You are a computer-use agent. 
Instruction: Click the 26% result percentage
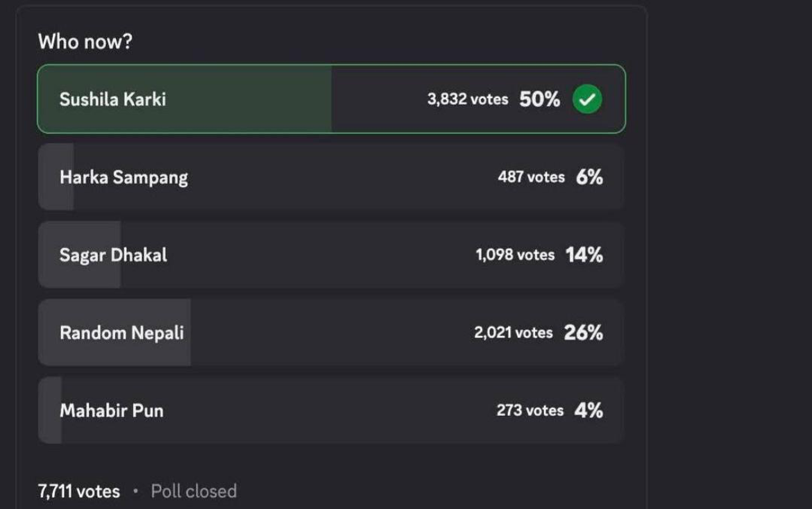[584, 332]
